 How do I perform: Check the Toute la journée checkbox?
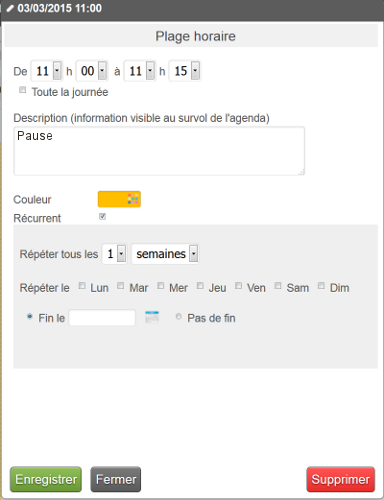[22, 90]
